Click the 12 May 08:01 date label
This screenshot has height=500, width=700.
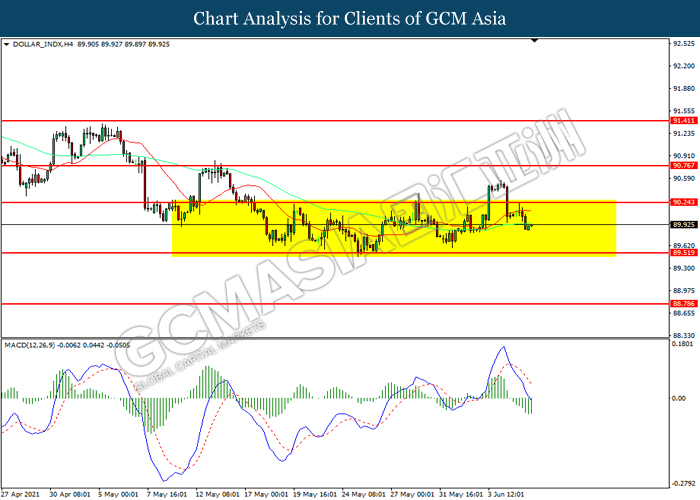(217, 495)
